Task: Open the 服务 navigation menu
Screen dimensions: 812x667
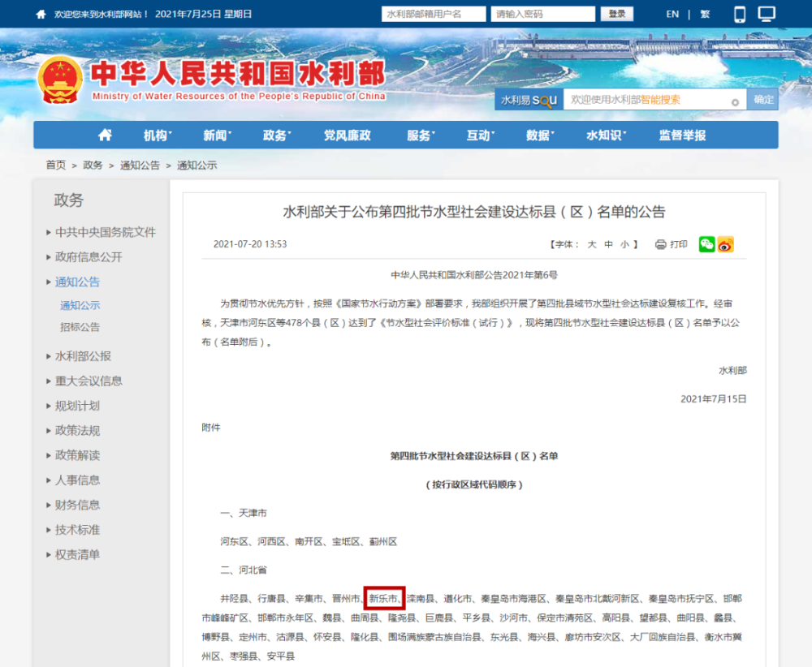Action: click(421, 136)
